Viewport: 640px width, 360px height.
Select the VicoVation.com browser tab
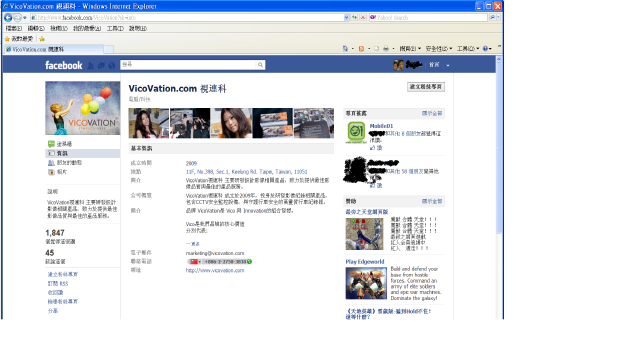[x=53, y=49]
